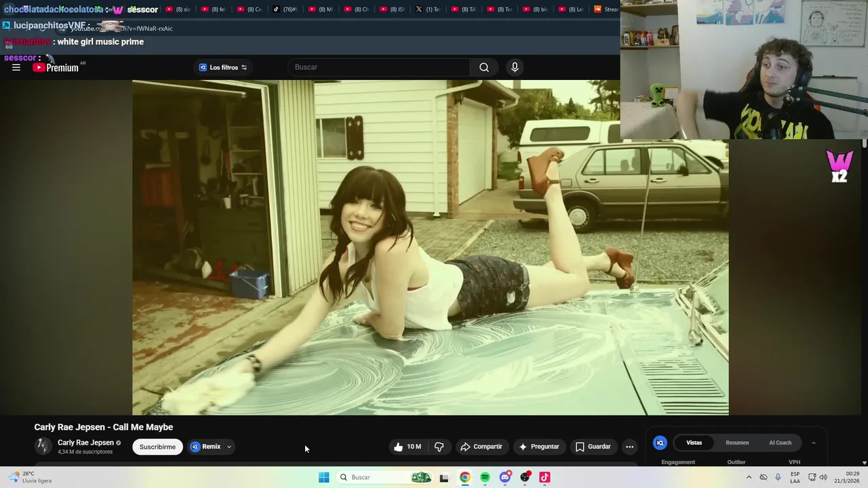Open the Los filtros filter button

pos(223,67)
